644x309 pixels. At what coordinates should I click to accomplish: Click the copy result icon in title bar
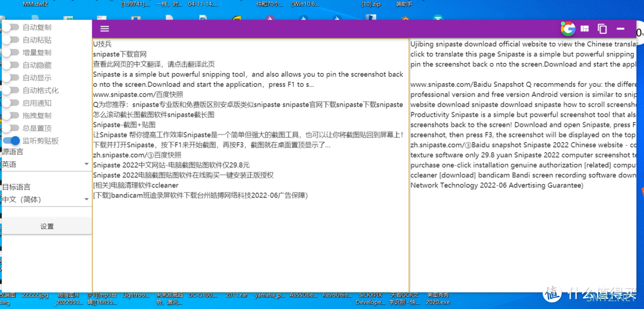pyautogui.click(x=602, y=29)
